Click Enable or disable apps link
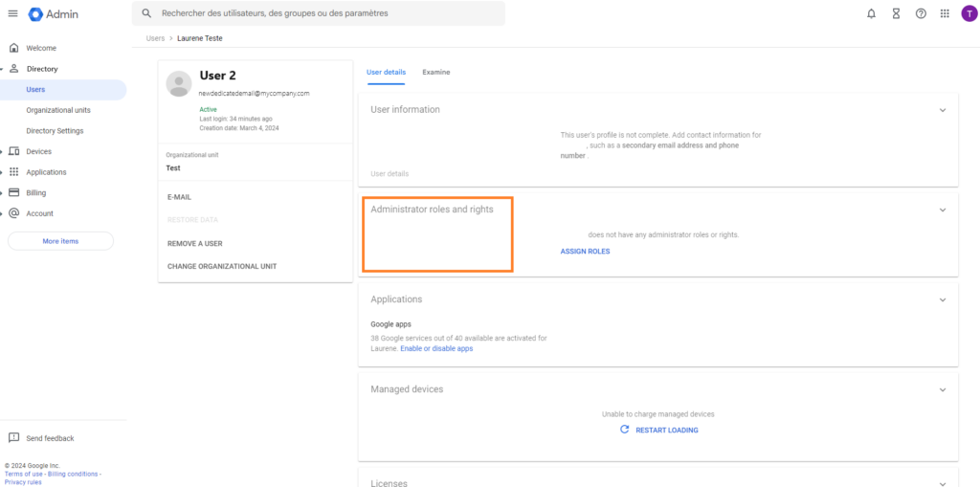 (436, 348)
